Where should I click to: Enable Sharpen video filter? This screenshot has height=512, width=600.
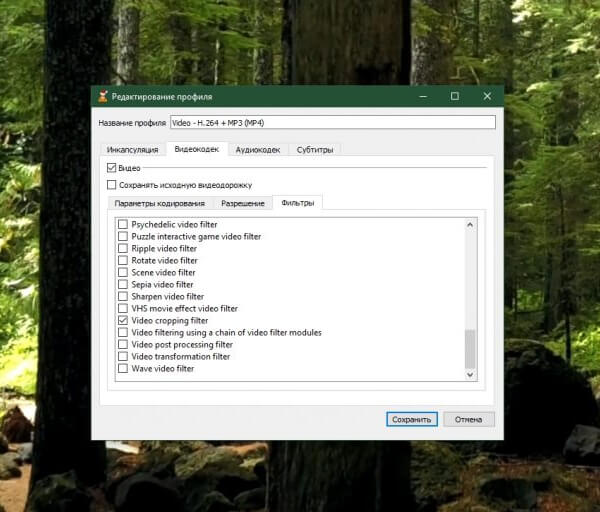click(123, 297)
